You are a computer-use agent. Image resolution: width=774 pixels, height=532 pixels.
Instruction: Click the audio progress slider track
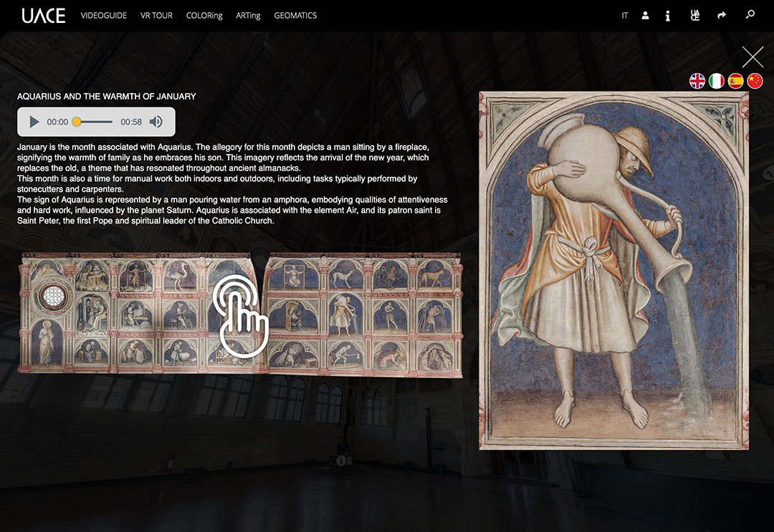point(94,122)
